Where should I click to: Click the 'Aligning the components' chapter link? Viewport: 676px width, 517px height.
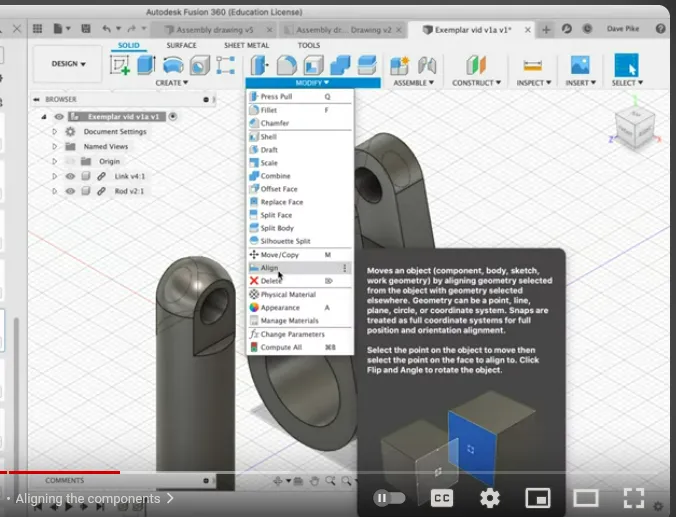(88, 498)
